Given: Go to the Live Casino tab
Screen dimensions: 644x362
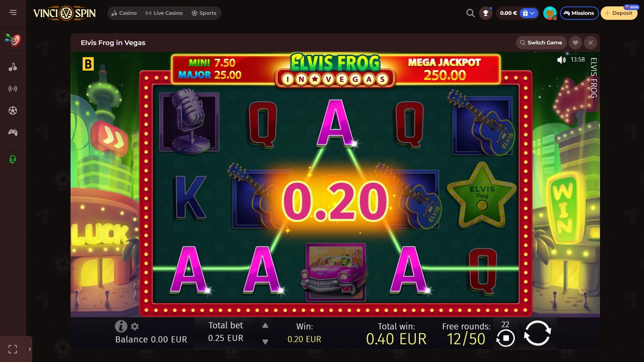Looking at the screenshot, I should pos(164,13).
